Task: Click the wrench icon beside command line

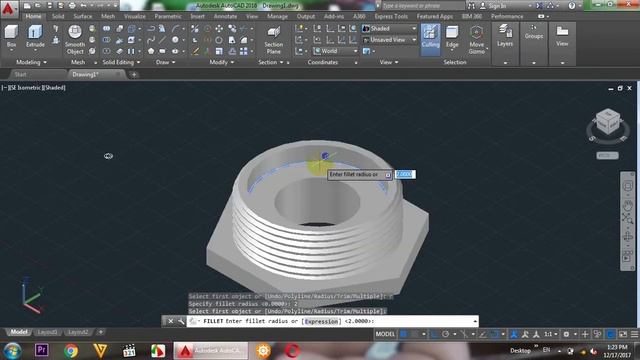Action: (x=181, y=321)
